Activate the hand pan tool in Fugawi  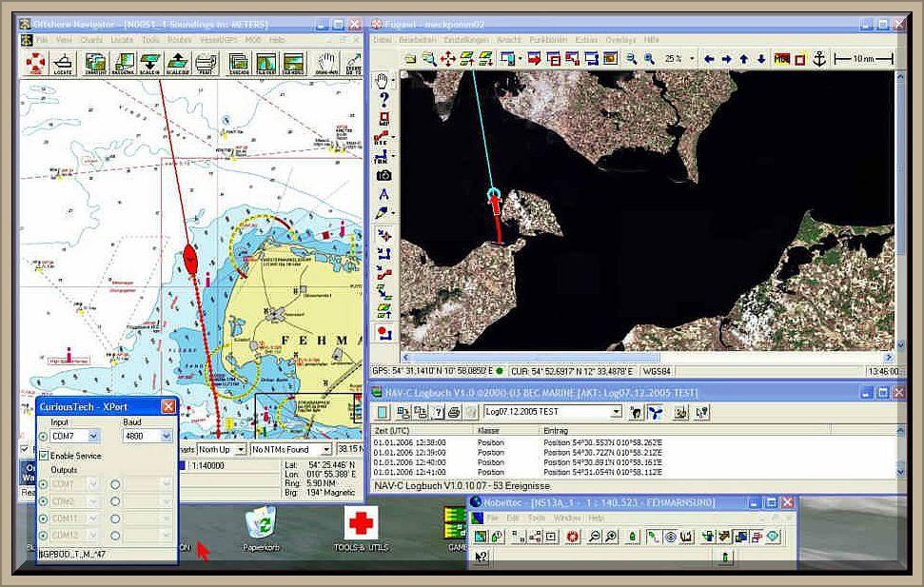click(383, 80)
